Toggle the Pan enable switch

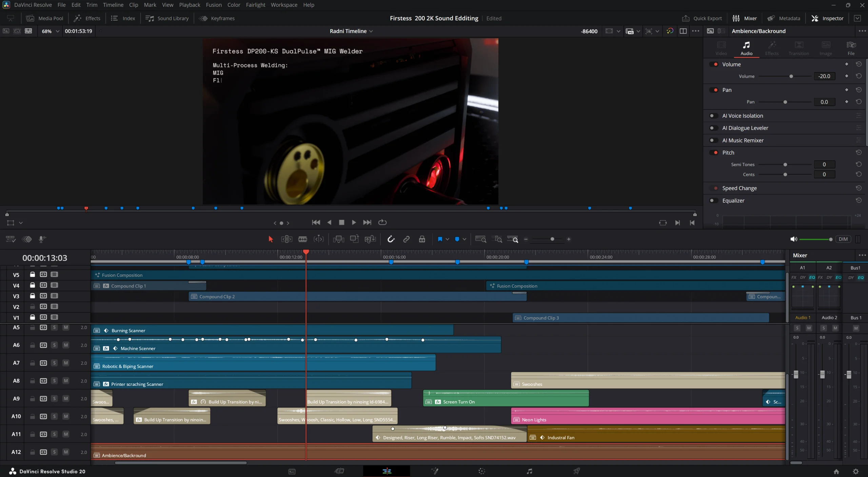[x=714, y=90]
